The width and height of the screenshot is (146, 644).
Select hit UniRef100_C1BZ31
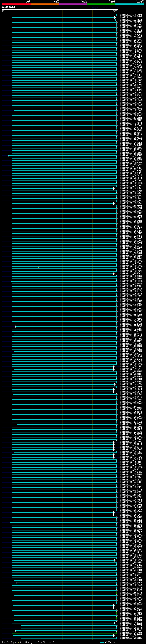tap(131, 70)
